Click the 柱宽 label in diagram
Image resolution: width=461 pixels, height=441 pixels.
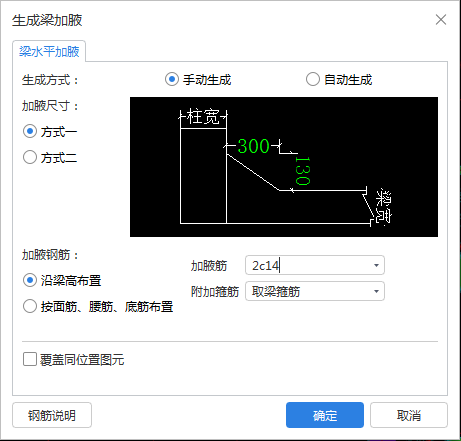point(203,116)
